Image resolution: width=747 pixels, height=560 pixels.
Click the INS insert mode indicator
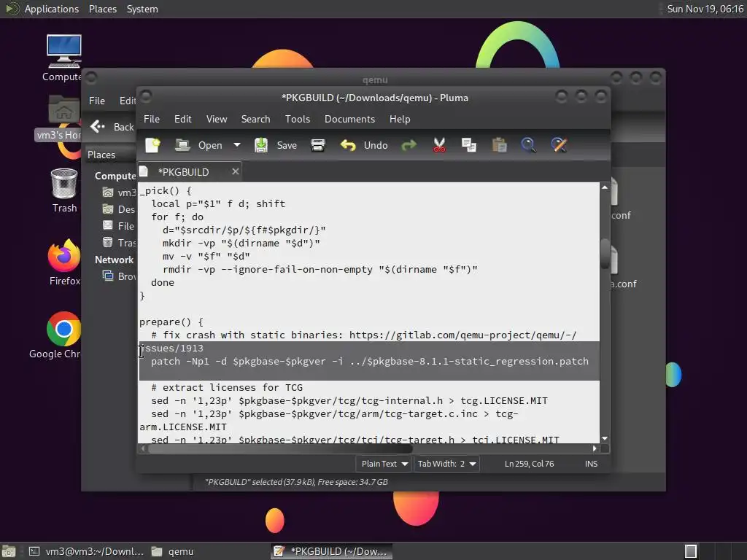point(591,464)
